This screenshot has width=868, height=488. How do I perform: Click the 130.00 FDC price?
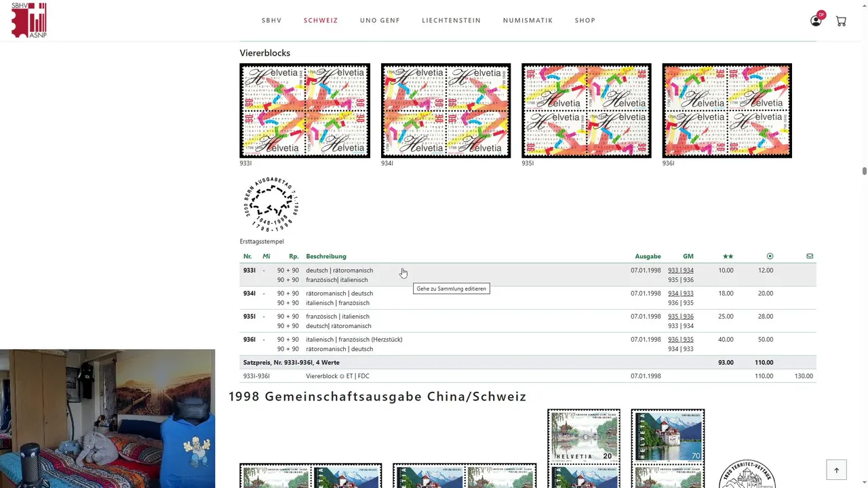tap(804, 376)
